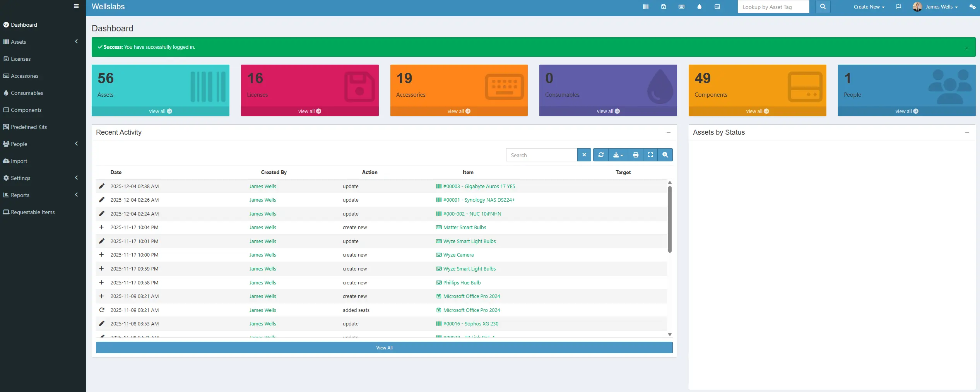View all on People card
The width and height of the screenshot is (980, 392).
point(906,111)
